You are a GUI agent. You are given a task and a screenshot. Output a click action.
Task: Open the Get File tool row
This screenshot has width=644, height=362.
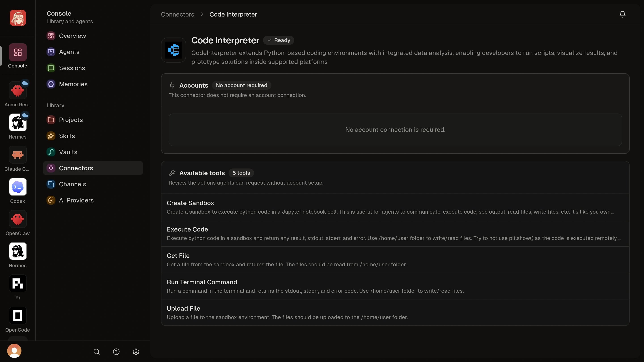pyautogui.click(x=395, y=260)
